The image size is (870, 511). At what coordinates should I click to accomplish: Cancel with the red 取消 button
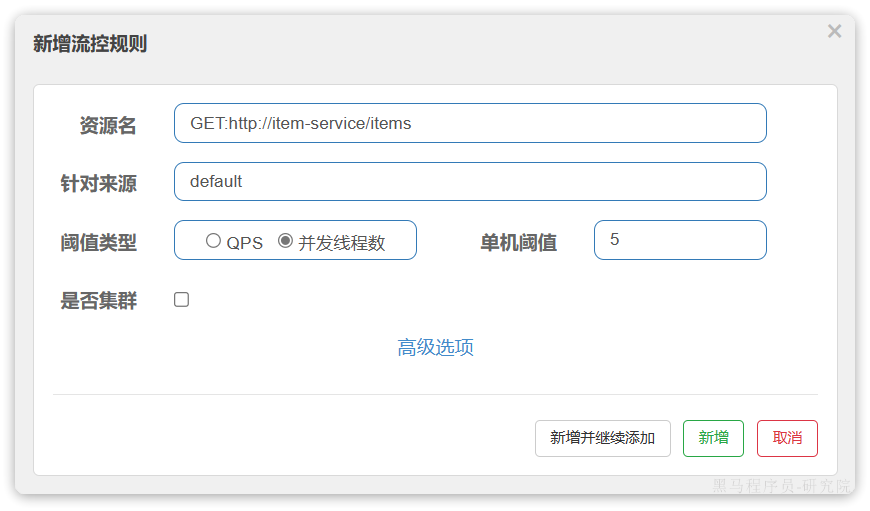coord(787,438)
